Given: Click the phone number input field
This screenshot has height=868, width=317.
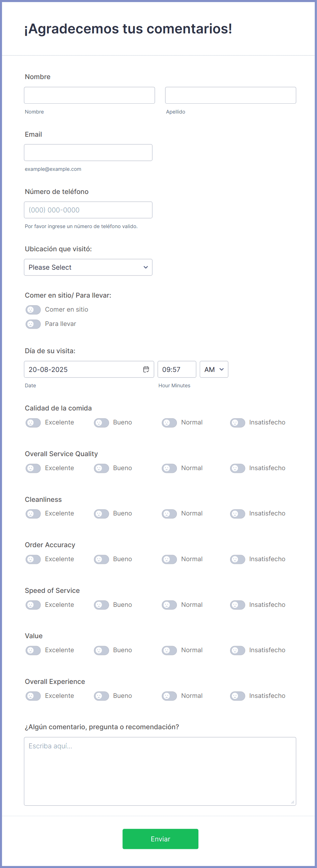Looking at the screenshot, I should coord(88,210).
